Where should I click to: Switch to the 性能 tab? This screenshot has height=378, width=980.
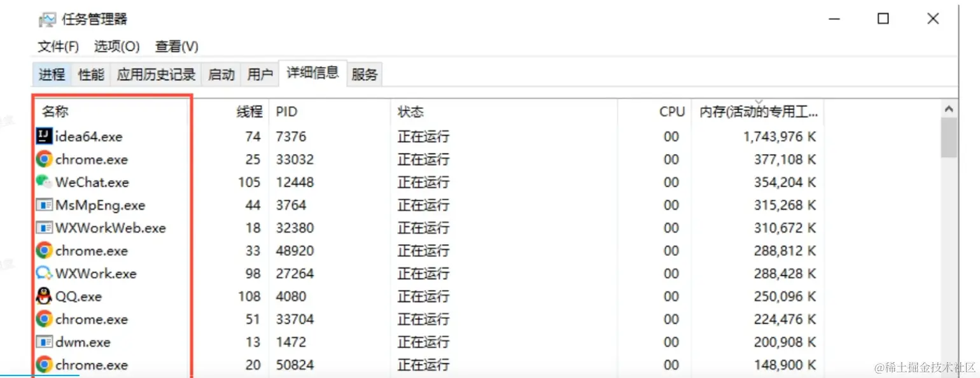coord(91,74)
